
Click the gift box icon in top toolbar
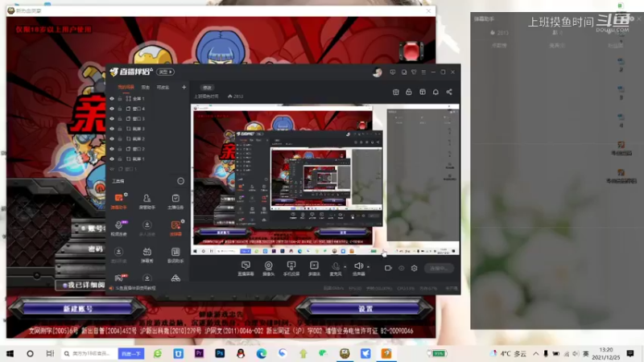point(395,92)
